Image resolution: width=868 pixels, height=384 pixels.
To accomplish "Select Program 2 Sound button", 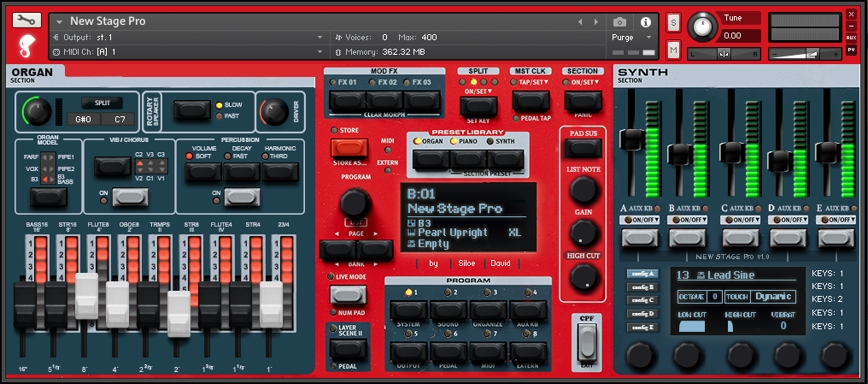I will coord(449,310).
